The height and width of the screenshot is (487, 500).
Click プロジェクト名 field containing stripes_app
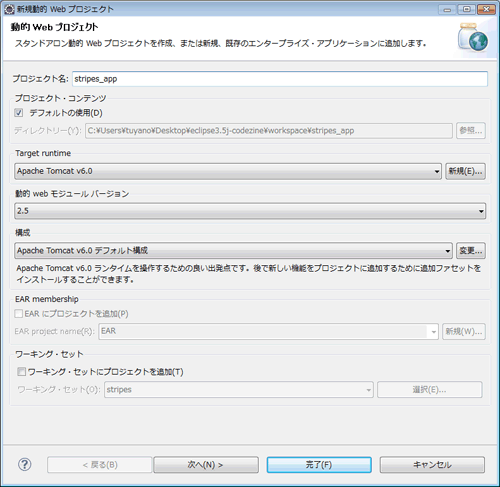(280, 79)
